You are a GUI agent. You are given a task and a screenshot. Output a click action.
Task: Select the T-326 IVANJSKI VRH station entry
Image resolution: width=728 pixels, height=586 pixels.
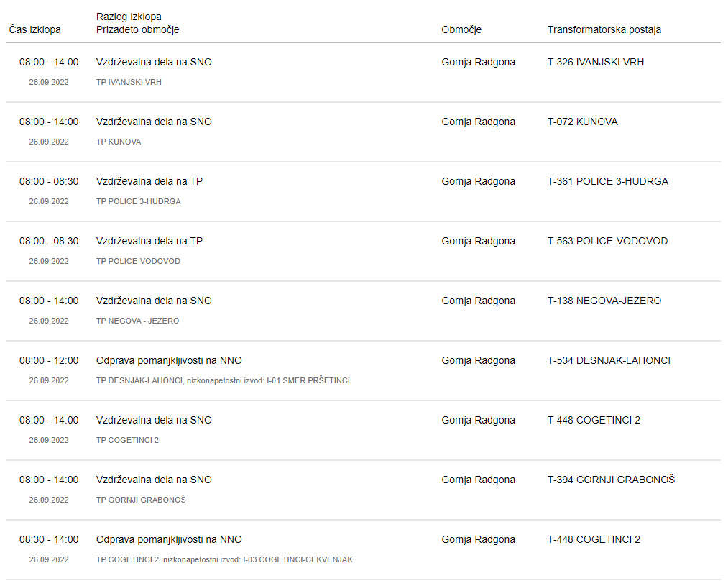596,62
